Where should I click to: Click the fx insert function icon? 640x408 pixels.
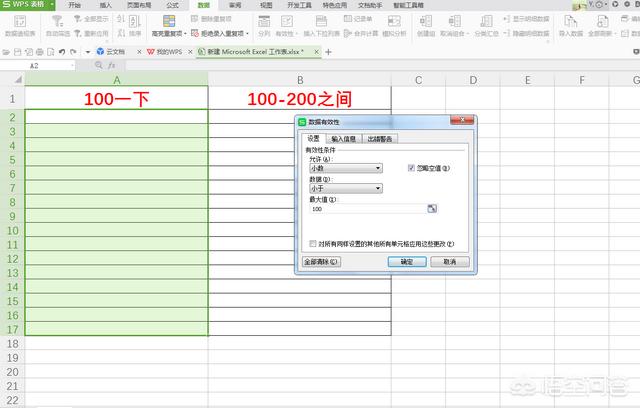(111, 65)
